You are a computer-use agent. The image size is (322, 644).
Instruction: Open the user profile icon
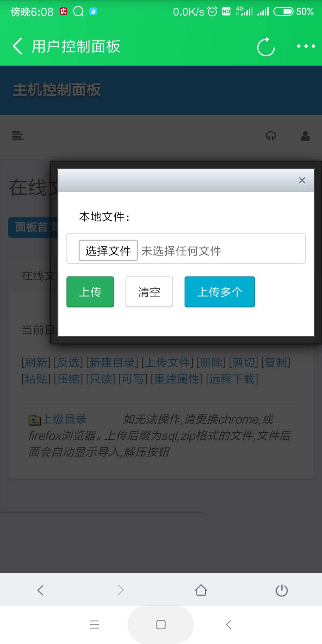pyautogui.click(x=305, y=136)
